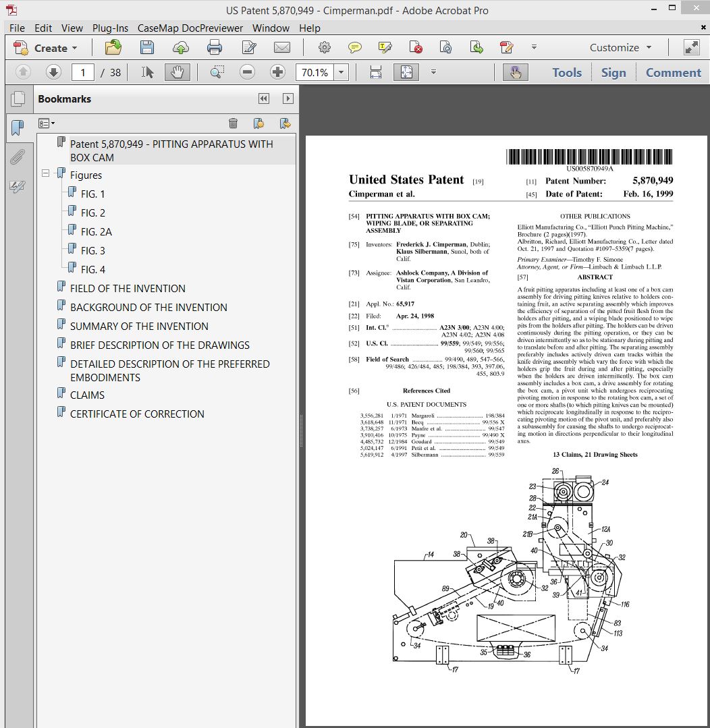Image resolution: width=710 pixels, height=728 pixels.
Task: Click the expand current bookmark icon
Action: click(x=285, y=123)
